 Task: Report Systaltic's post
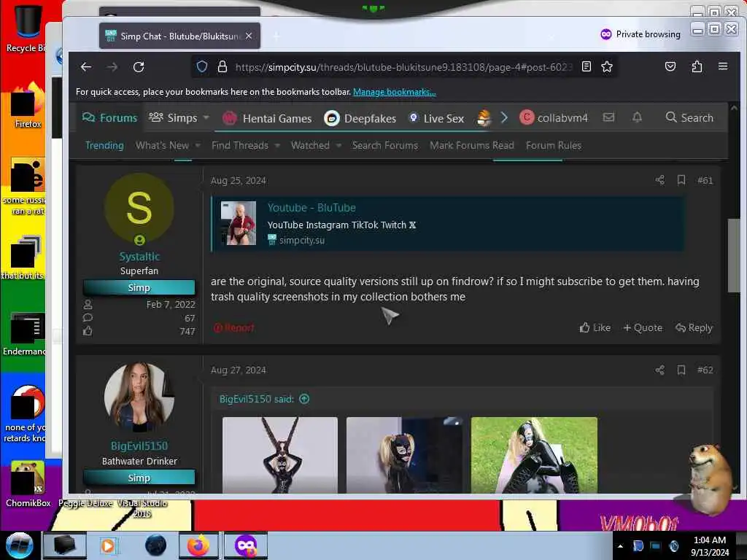coord(234,327)
